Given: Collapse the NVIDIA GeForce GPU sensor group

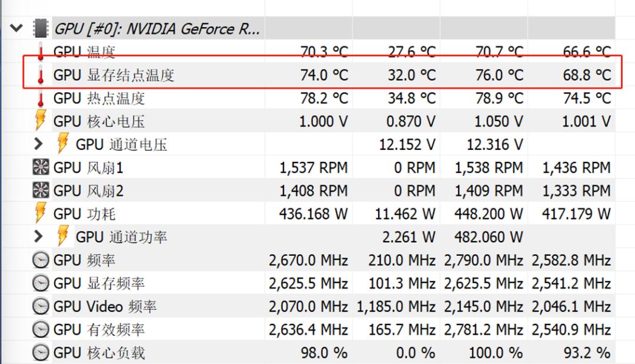Looking at the screenshot, I should (16, 27).
